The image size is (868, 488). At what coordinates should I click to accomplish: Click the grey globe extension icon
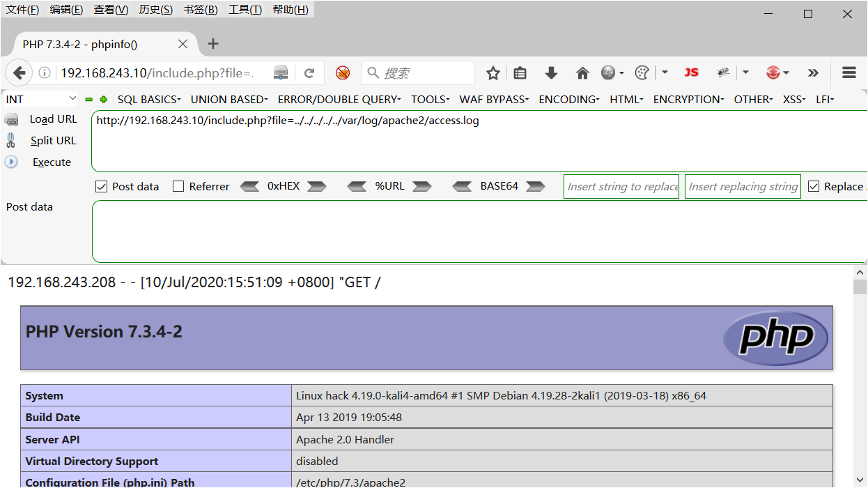[x=608, y=73]
